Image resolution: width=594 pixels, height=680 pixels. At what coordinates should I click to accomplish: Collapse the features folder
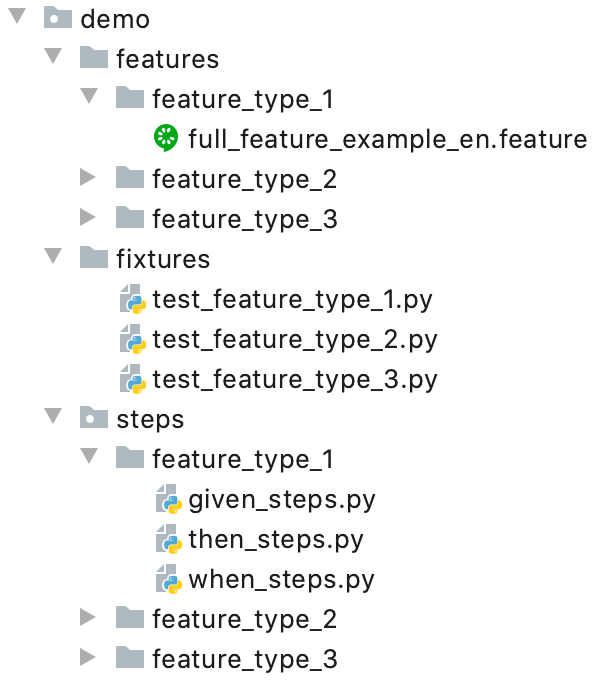pos(53,56)
